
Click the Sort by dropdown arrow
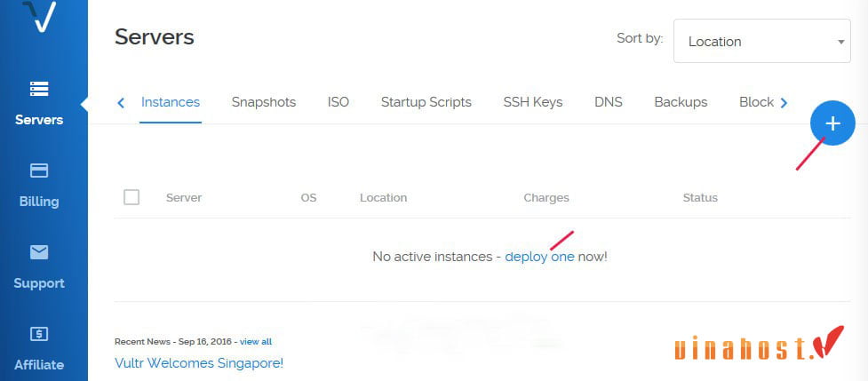tap(840, 42)
